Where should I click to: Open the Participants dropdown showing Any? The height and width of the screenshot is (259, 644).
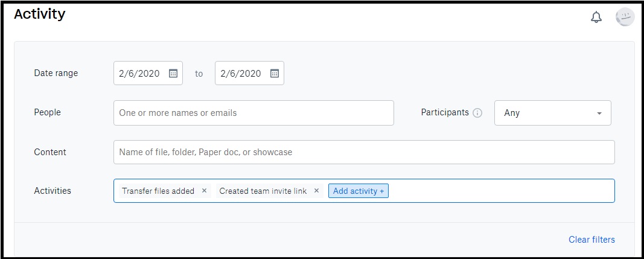pyautogui.click(x=553, y=113)
